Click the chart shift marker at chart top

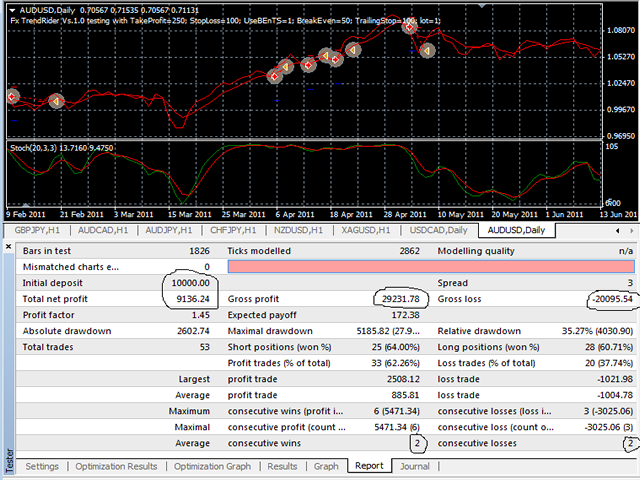(482, 6)
